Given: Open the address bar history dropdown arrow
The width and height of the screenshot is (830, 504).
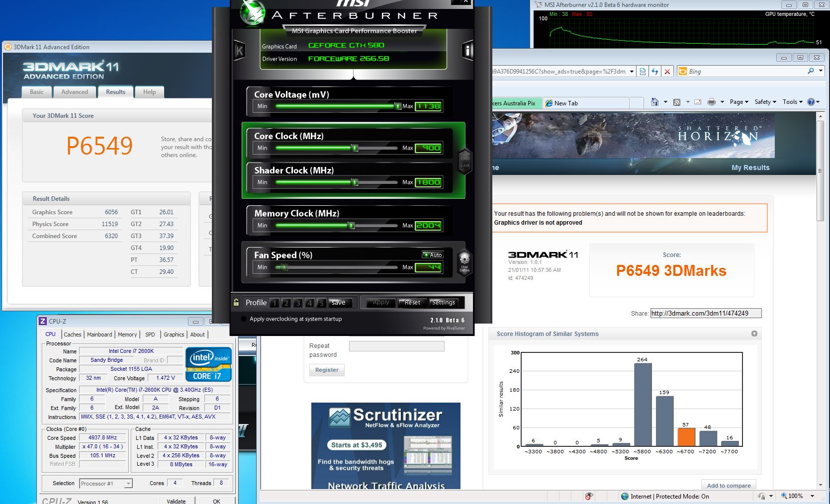Looking at the screenshot, I should click(x=632, y=72).
